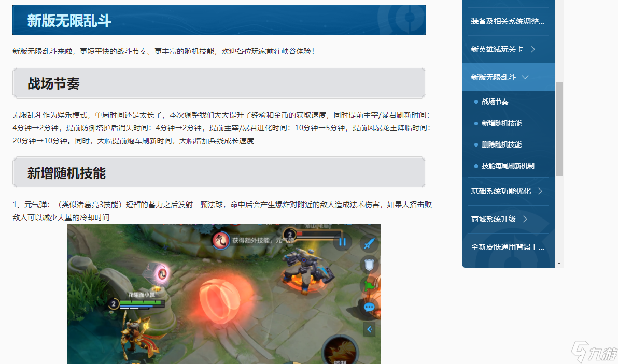
Task: Open 装备及相关系统调整 sidebar section
Action: 508,21
